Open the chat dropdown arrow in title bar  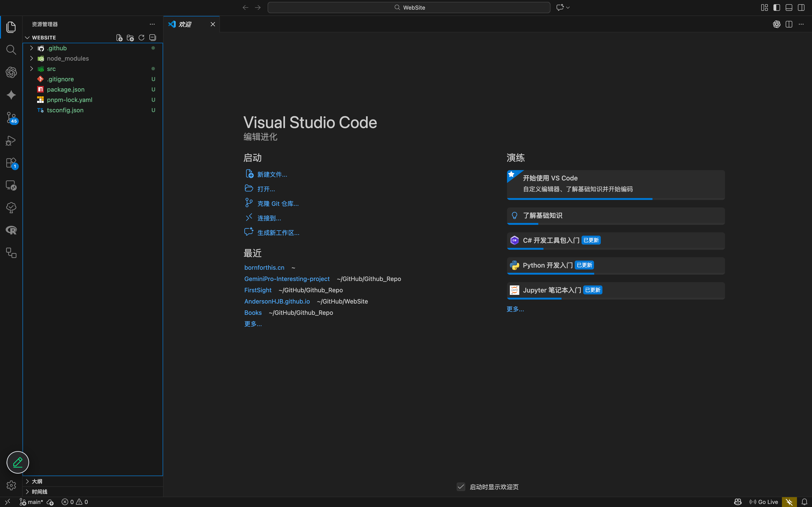(x=568, y=7)
